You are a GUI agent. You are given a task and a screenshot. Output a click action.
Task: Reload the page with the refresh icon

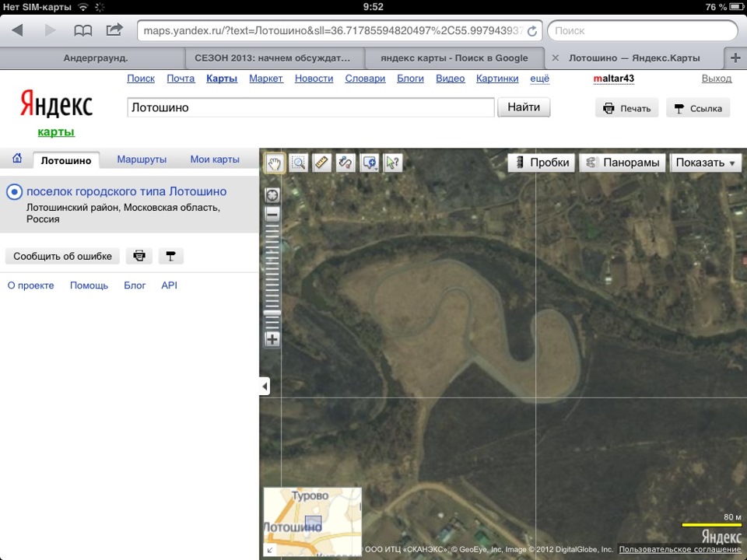[532, 31]
